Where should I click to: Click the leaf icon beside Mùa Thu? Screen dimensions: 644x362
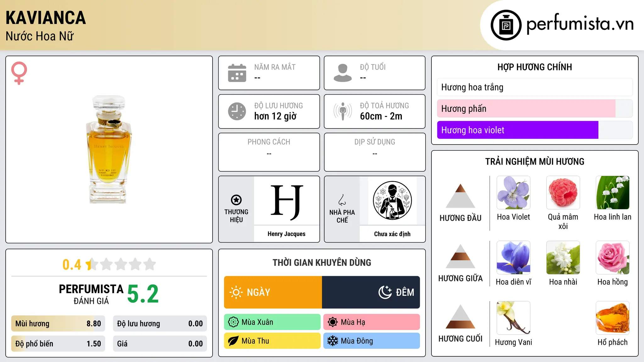[x=233, y=341]
